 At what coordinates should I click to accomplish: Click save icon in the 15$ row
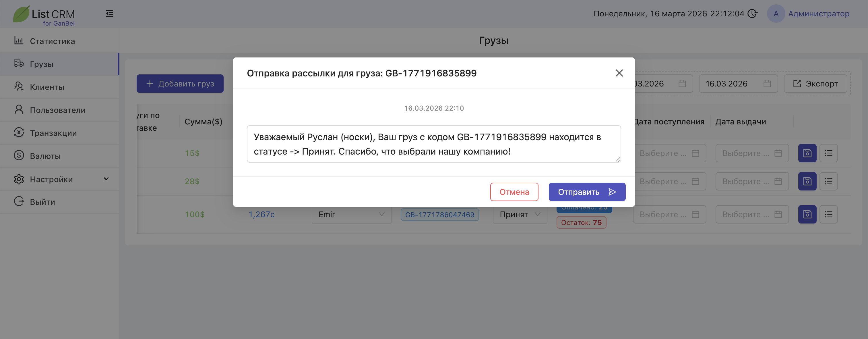pos(807,153)
